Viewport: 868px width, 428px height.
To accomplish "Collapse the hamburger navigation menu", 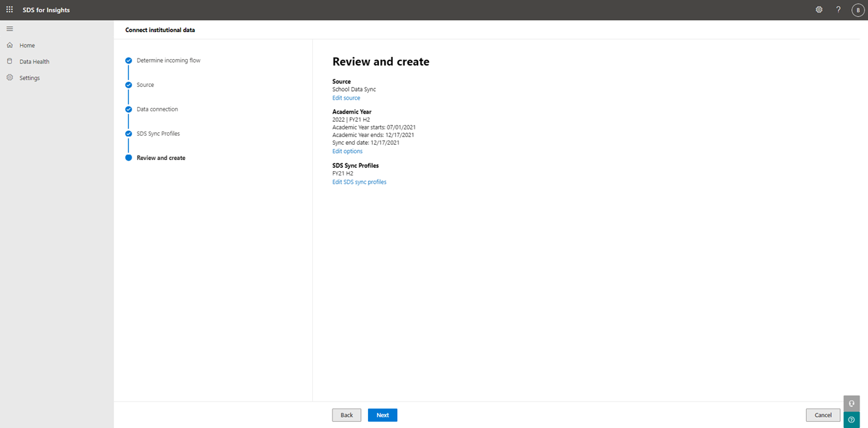I will tap(10, 29).
